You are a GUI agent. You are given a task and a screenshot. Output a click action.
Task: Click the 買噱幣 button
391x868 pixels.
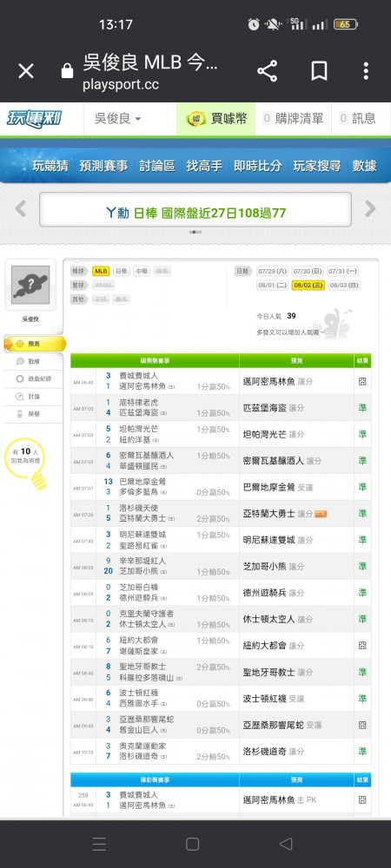click(216, 118)
